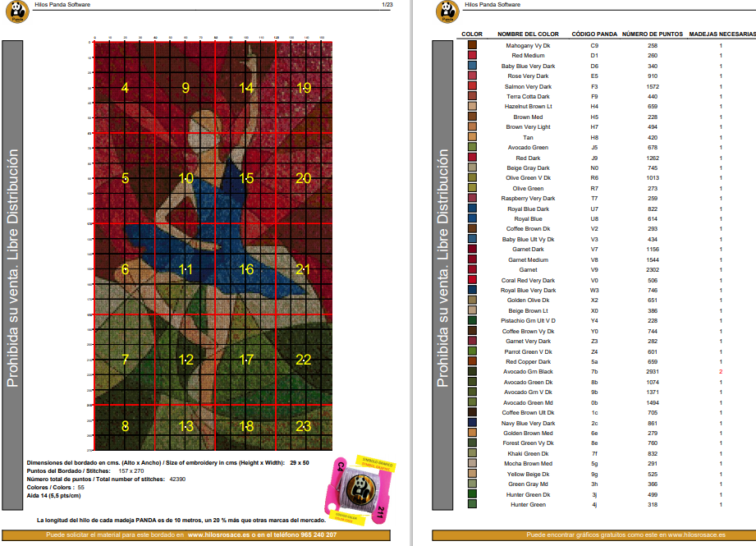Click the stitch count 2302
Screen dimensions: 756x546
[653, 269]
